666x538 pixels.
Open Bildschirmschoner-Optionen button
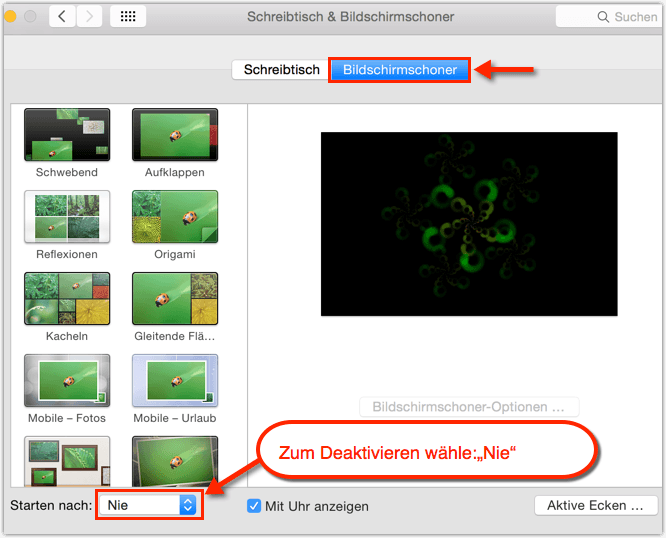click(469, 407)
